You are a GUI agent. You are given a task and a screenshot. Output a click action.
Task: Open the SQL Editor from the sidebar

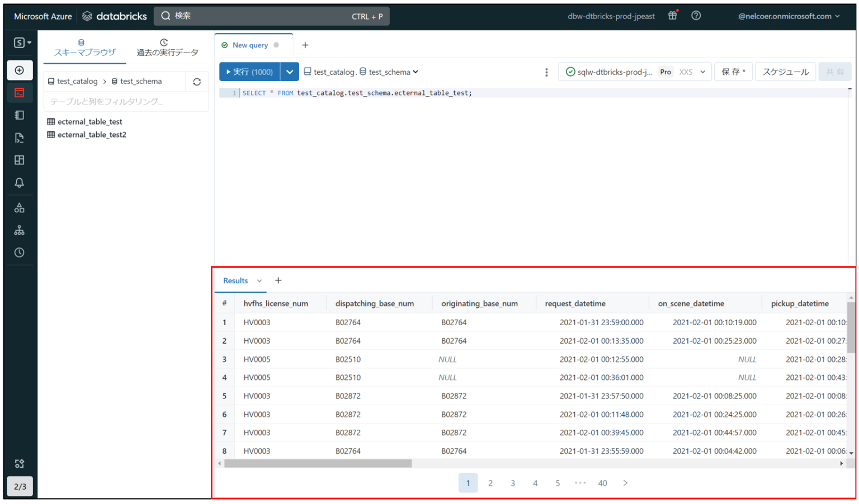[20, 93]
